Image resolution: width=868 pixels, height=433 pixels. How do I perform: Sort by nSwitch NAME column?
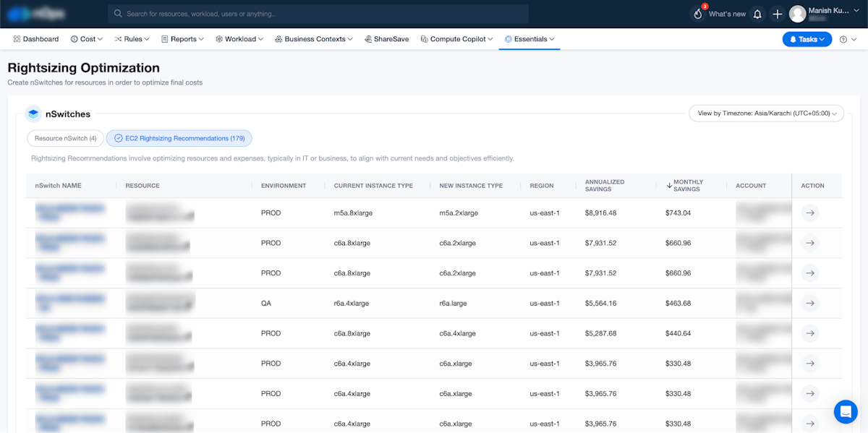pos(58,186)
